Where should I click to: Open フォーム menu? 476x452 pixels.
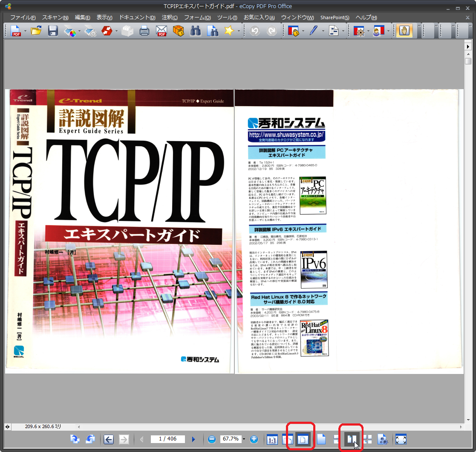(197, 17)
